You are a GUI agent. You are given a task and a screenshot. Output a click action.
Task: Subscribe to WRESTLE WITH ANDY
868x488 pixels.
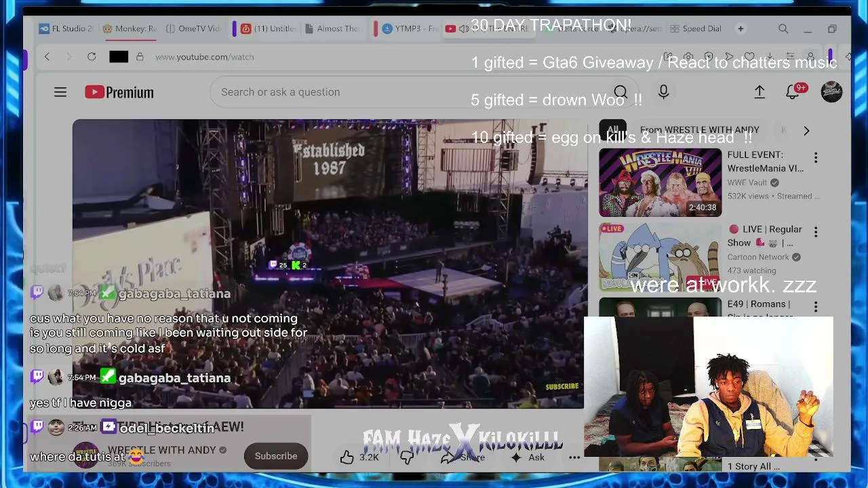[276, 456]
